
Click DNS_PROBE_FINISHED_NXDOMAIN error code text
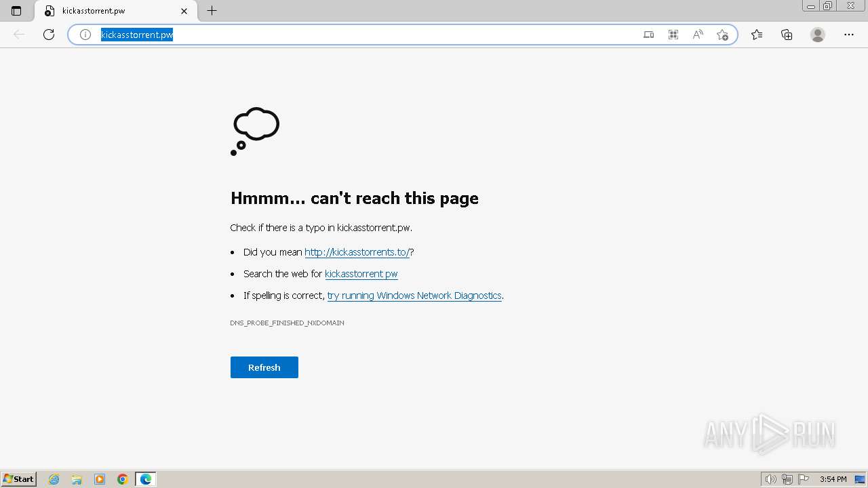click(x=287, y=323)
